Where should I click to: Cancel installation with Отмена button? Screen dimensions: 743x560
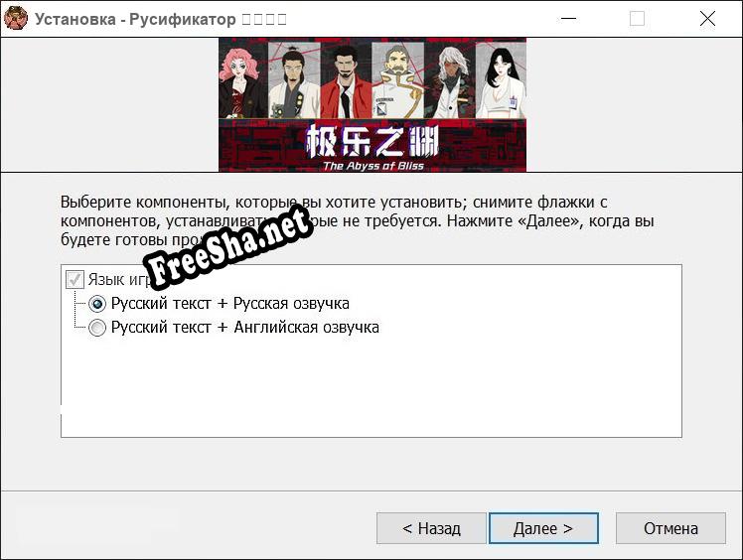(x=670, y=528)
